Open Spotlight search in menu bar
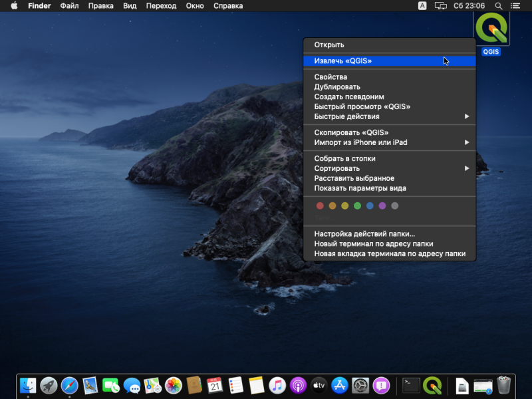This screenshot has width=532, height=399. point(498,6)
